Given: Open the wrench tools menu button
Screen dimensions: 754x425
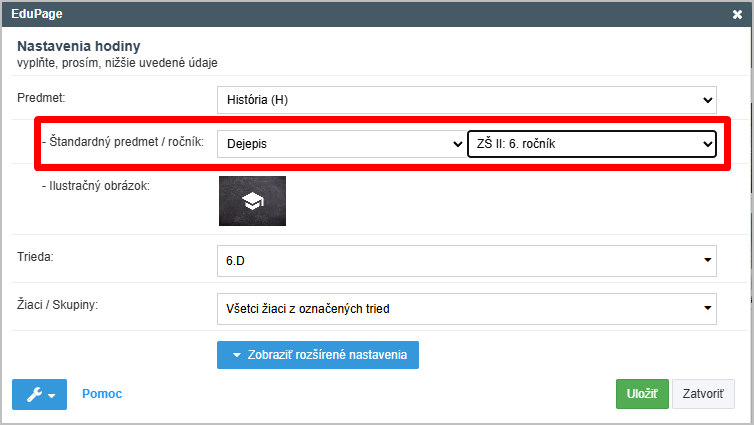Looking at the screenshot, I should (x=39, y=394).
